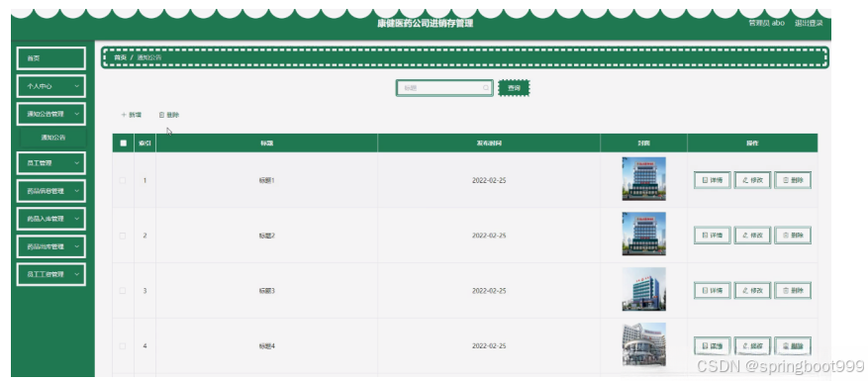Click the 操作 column header
This screenshot has height=381, width=868.
(752, 143)
